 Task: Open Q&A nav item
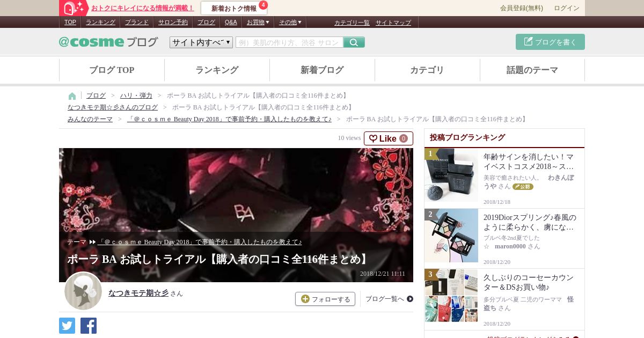tap(231, 22)
